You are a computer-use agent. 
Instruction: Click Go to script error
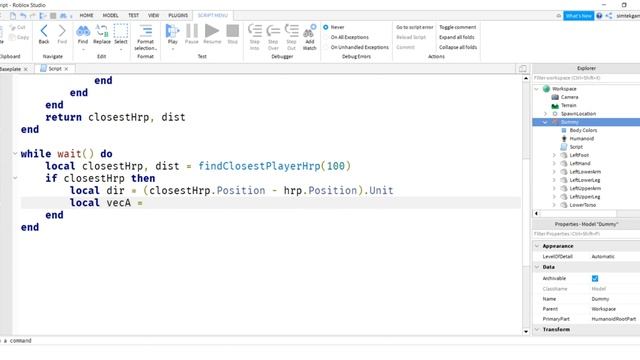[x=414, y=27]
